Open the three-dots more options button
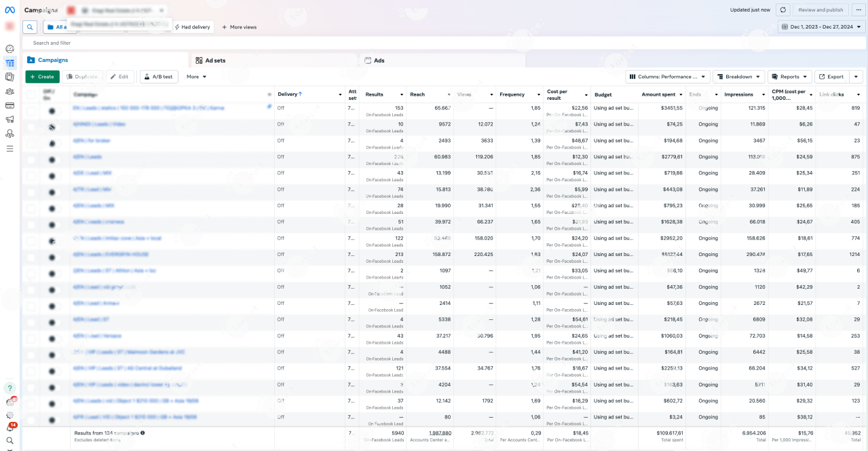 coord(859,10)
